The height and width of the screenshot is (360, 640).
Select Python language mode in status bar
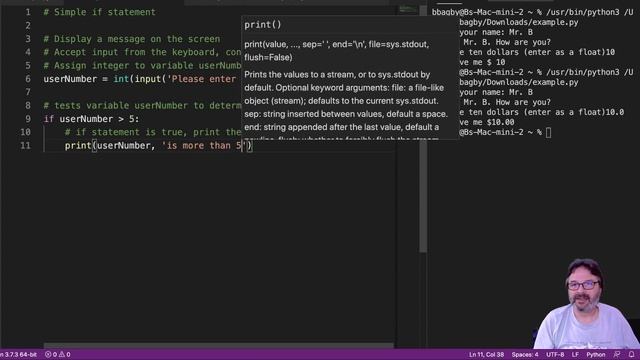[596, 354]
